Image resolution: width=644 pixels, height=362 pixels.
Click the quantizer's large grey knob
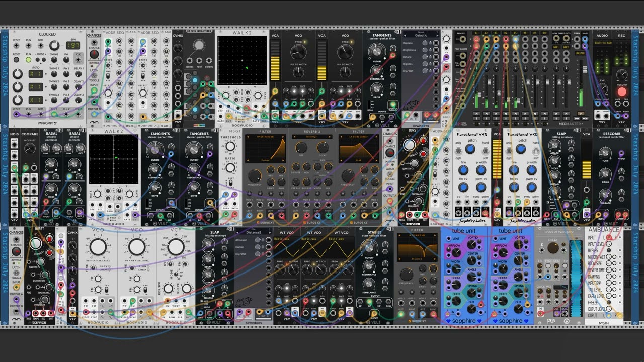(x=199, y=45)
